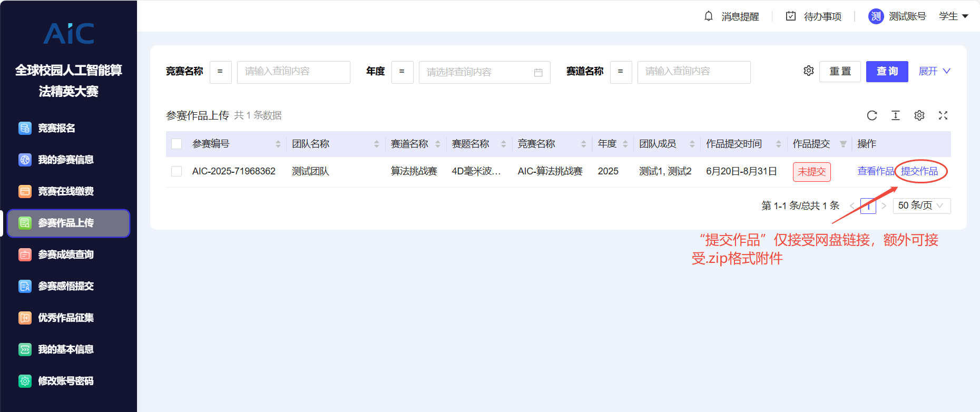The height and width of the screenshot is (412, 980).
Task: Click the blue 查询 button
Action: pyautogui.click(x=887, y=71)
